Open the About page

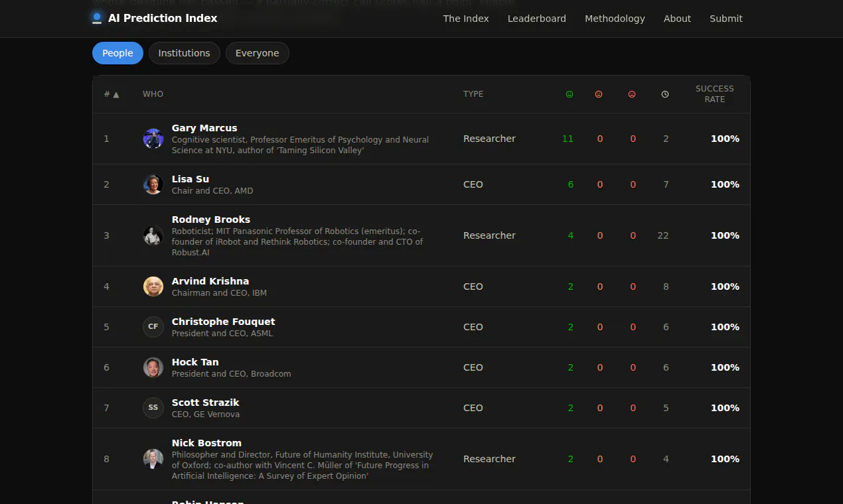(x=677, y=19)
